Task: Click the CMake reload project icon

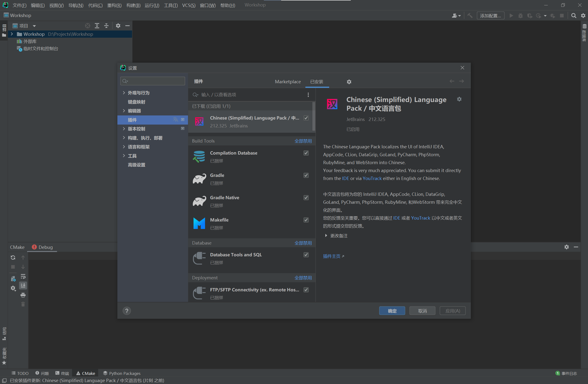Action: tap(13, 258)
